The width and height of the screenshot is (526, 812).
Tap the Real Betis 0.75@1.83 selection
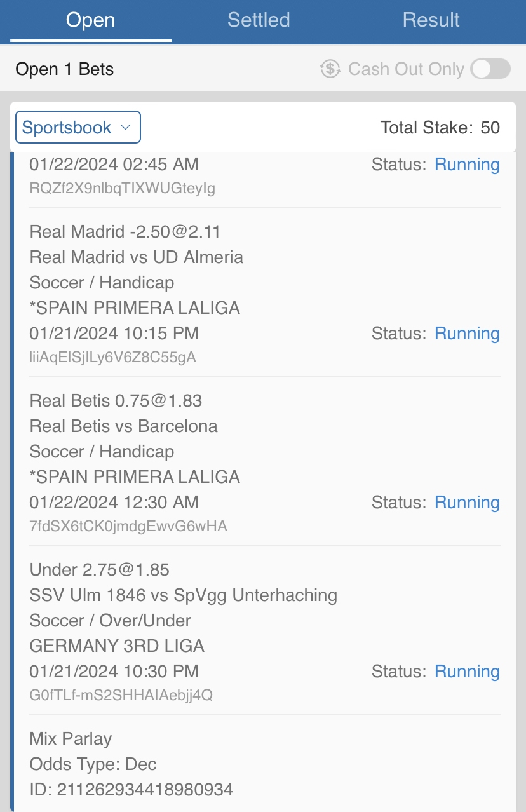(x=116, y=401)
